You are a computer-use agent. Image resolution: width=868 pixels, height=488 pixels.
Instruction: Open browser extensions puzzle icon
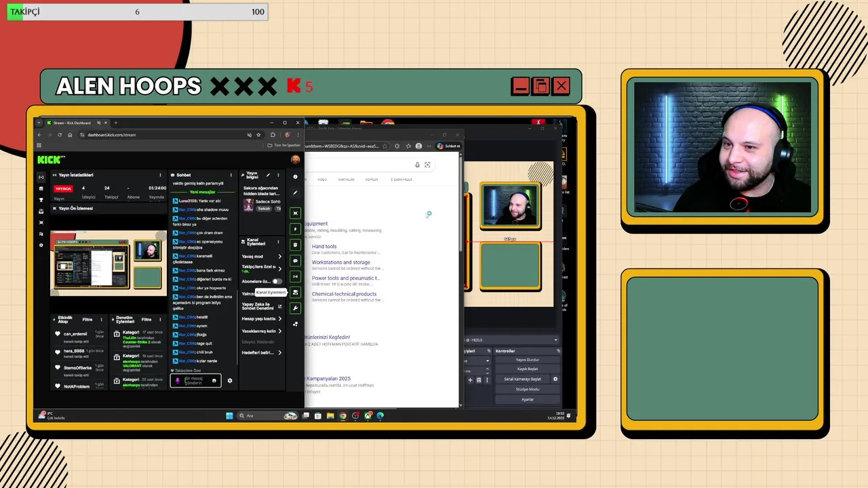[273, 135]
